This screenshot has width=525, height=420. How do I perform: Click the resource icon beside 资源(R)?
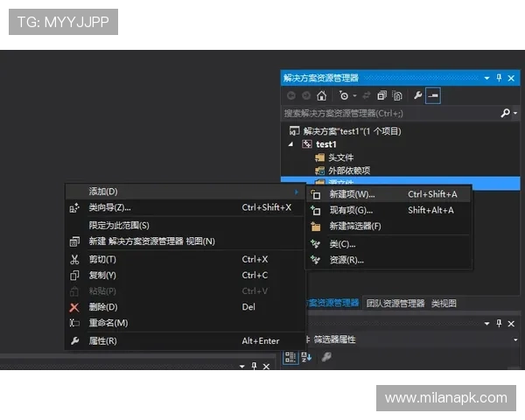point(315,260)
